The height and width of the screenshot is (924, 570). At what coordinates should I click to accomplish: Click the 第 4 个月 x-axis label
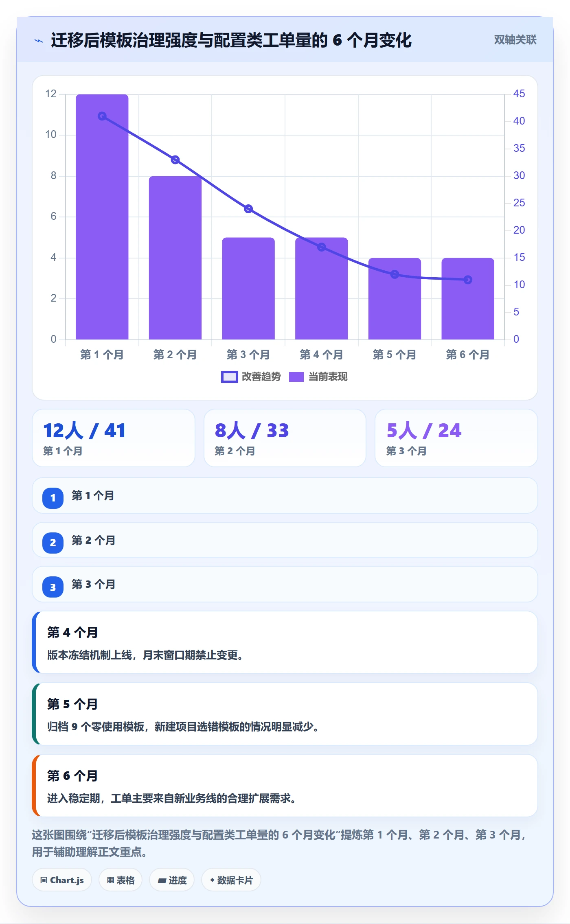tap(322, 355)
